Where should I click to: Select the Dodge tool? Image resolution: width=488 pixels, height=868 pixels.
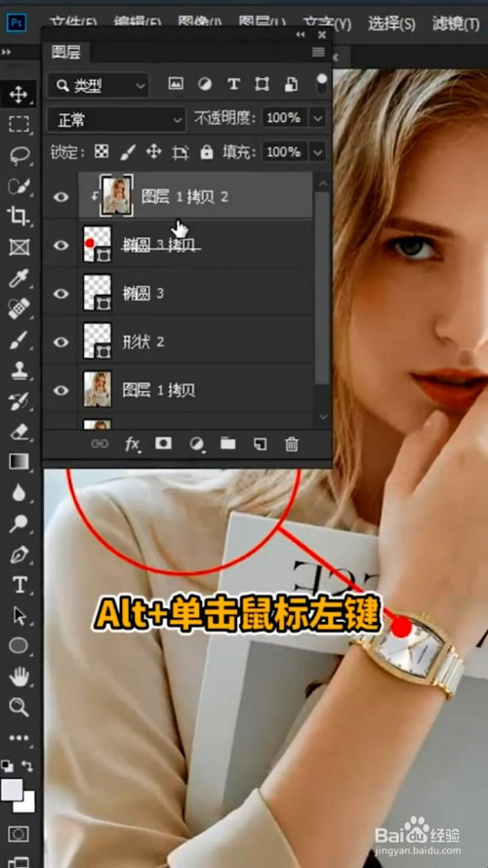pos(19,523)
